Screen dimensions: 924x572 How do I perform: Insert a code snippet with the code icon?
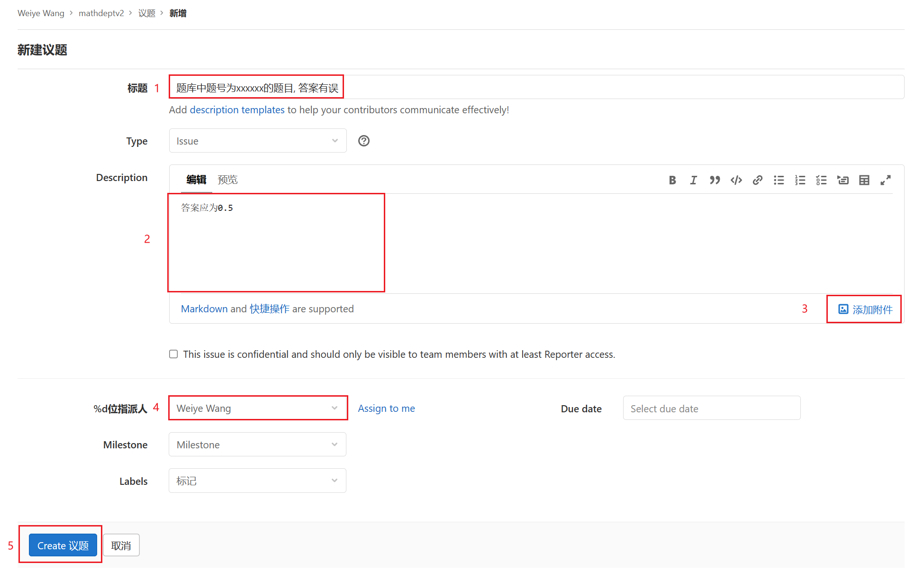[736, 180]
